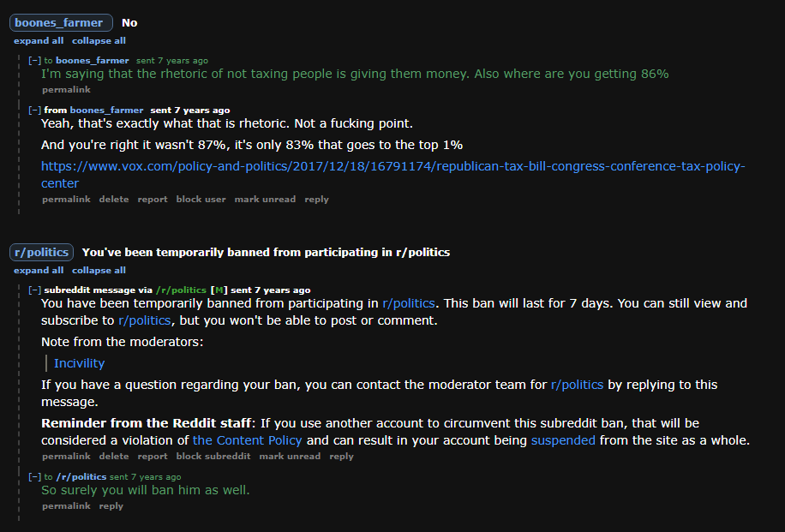Collapse the reply from boones_farmer
785x532 pixels.
pyautogui.click(x=34, y=111)
